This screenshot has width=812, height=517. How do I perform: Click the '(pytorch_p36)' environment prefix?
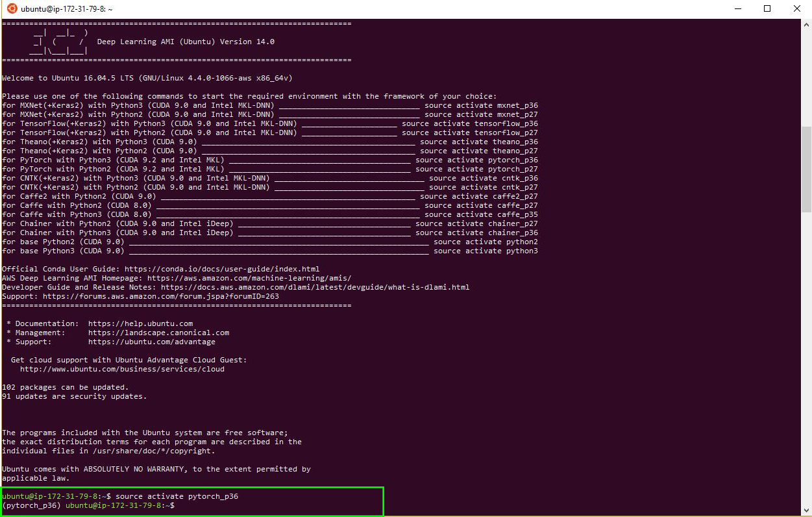tap(31, 505)
